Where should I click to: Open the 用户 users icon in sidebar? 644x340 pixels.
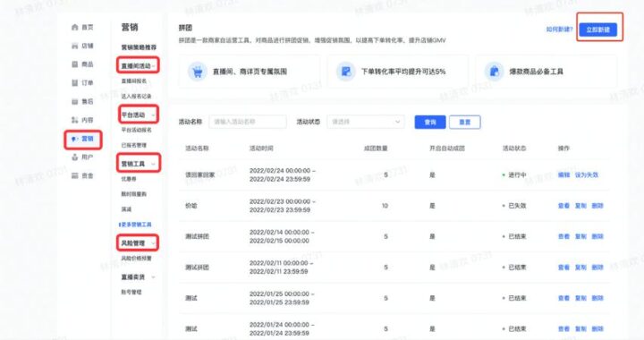click(x=75, y=157)
